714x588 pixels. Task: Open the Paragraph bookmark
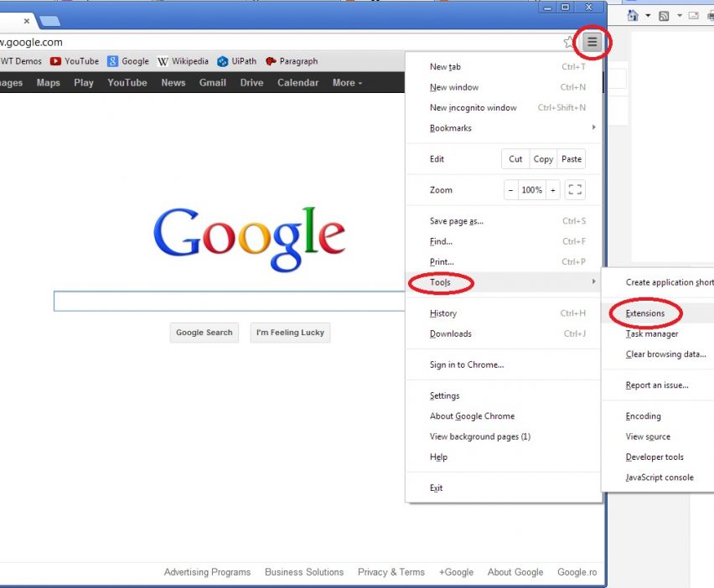[292, 61]
